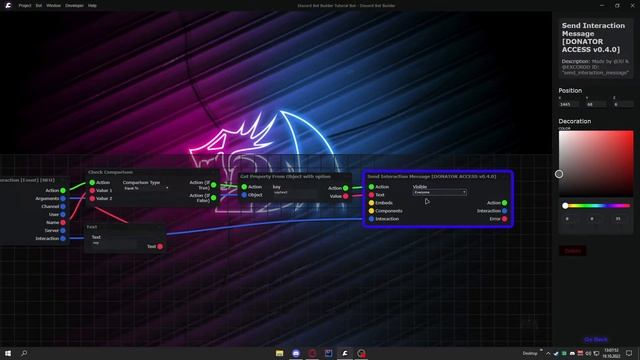Click the red Delete button
640x360 pixels.
coord(572,251)
